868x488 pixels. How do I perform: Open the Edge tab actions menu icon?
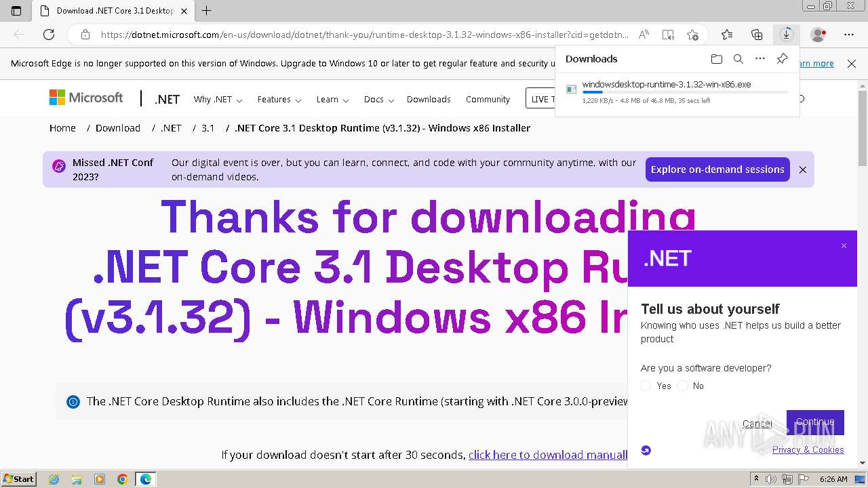tap(16, 11)
